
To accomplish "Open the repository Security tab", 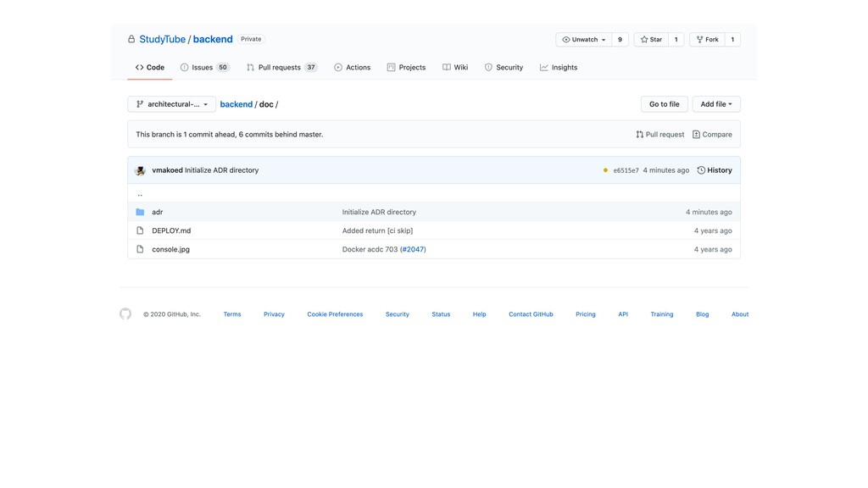I will 504,68.
